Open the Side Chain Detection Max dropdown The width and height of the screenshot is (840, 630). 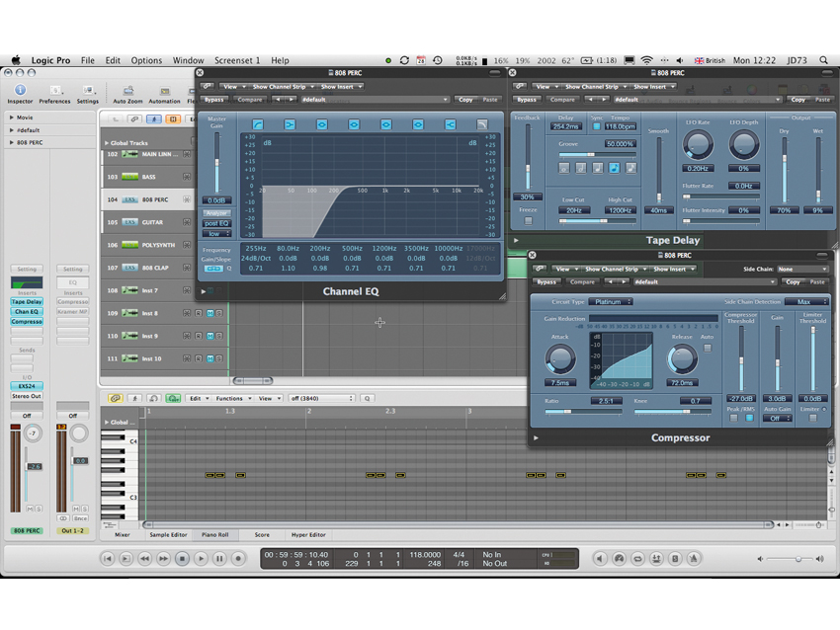coord(806,302)
